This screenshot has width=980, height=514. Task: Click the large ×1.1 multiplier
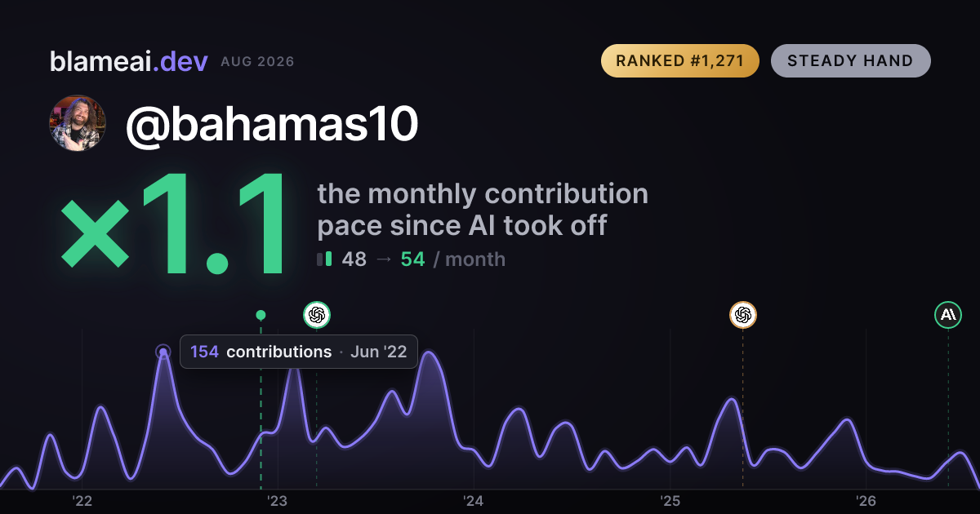point(175,224)
